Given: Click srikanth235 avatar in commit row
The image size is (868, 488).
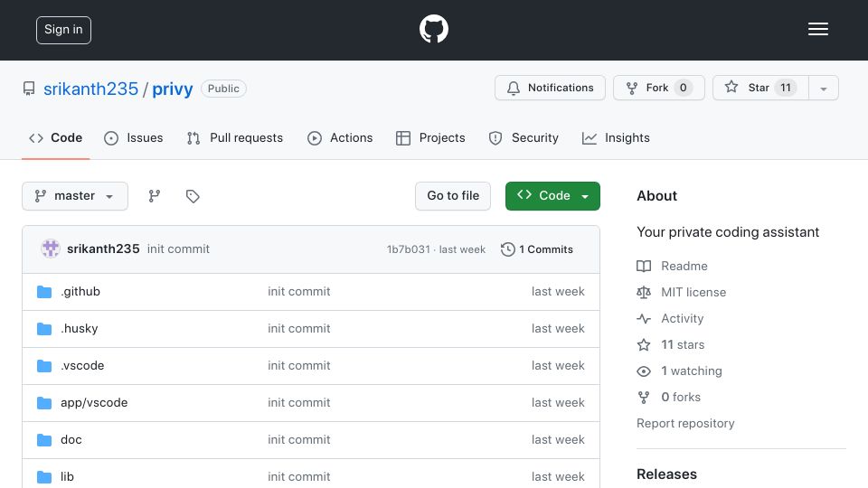Looking at the screenshot, I should [51, 249].
